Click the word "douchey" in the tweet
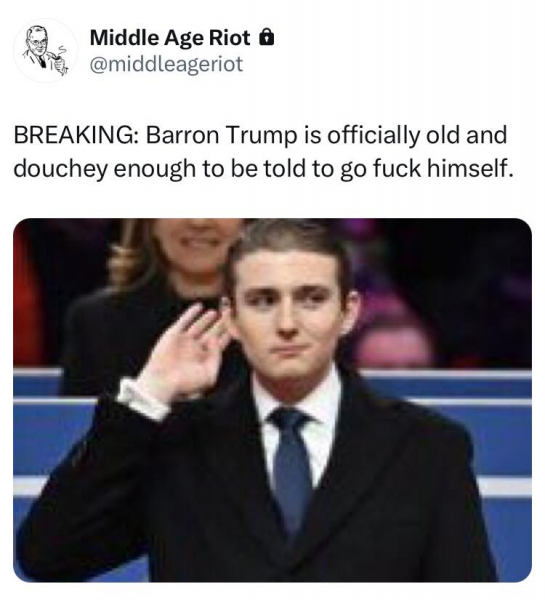545x600 pixels. tap(60, 169)
